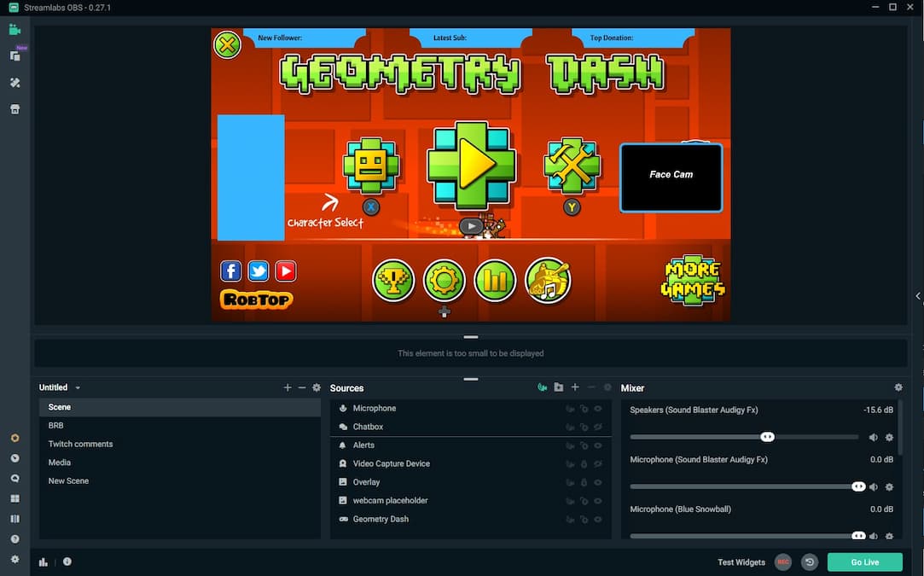Toggle the replay buffer button
924x576 pixels.
click(x=810, y=561)
